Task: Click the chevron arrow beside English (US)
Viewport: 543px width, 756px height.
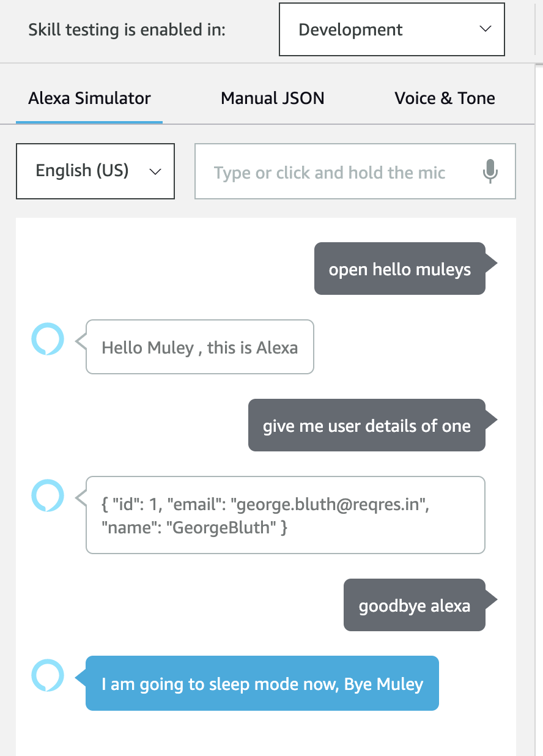Action: (155, 172)
